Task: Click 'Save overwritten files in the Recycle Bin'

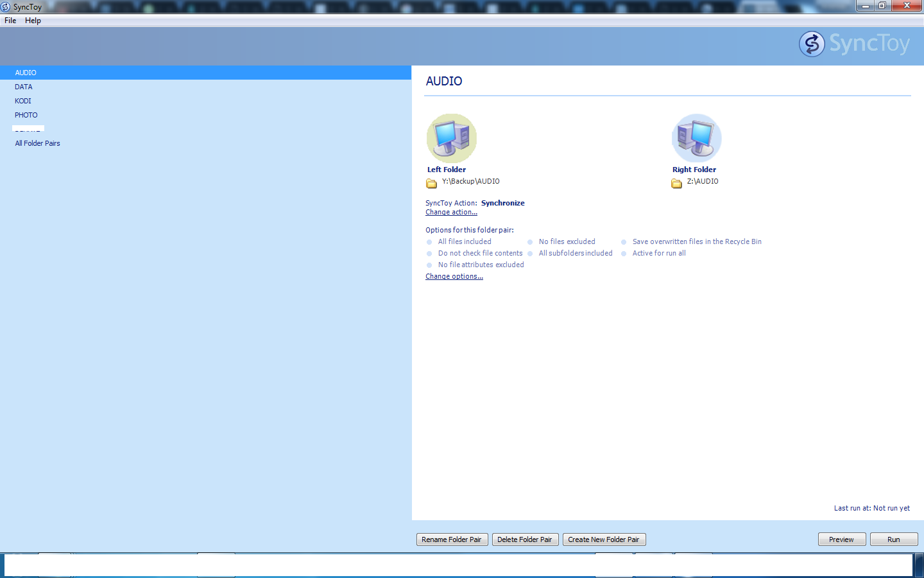Action: (697, 241)
